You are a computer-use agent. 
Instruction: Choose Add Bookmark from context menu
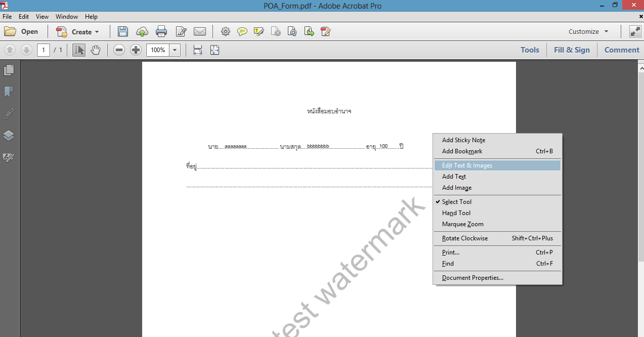coord(497,151)
